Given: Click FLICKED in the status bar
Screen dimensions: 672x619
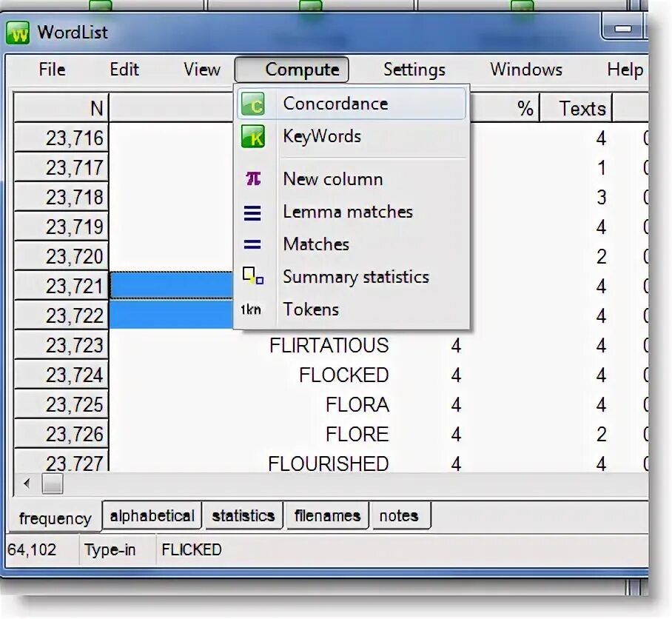Looking at the screenshot, I should tap(192, 549).
